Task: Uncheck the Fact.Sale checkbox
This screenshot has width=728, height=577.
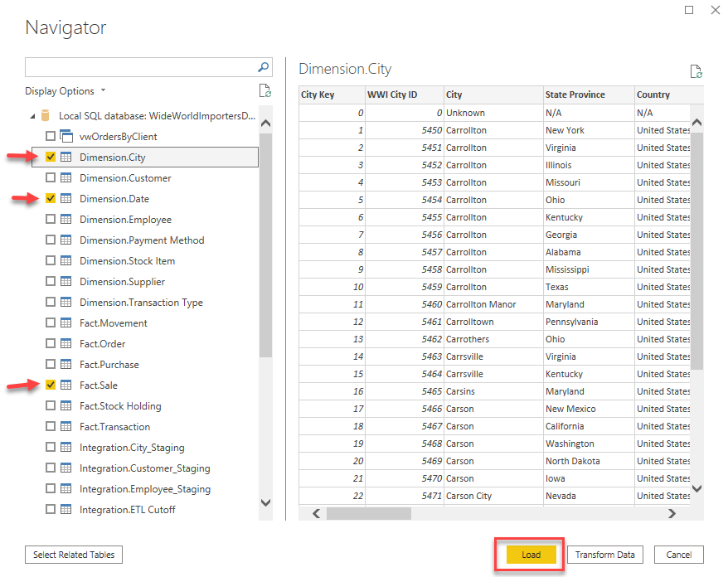Action: (51, 385)
